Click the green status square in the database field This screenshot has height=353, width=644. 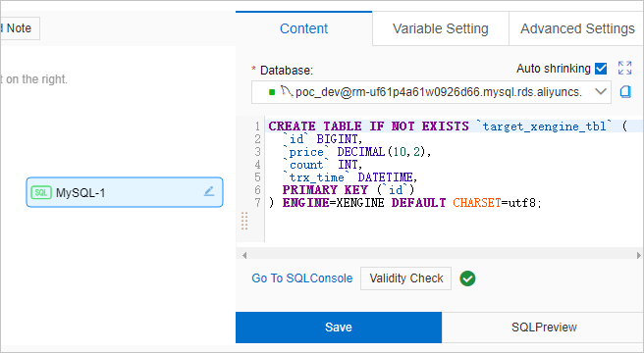click(x=272, y=92)
